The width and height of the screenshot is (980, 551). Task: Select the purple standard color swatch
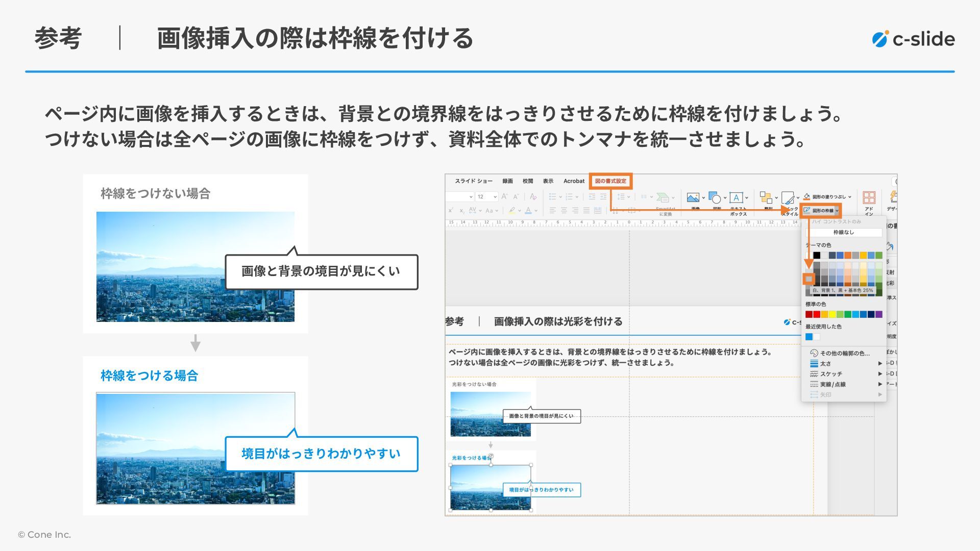pyautogui.click(x=879, y=315)
